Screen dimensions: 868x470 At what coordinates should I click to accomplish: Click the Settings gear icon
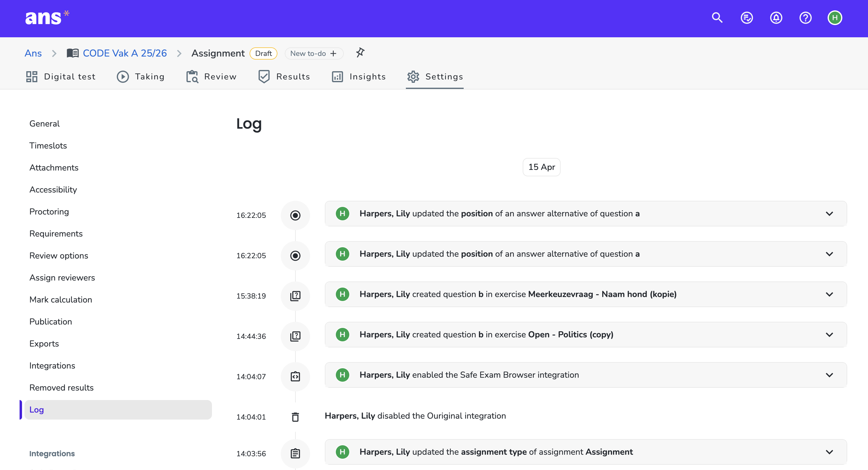coord(413,77)
